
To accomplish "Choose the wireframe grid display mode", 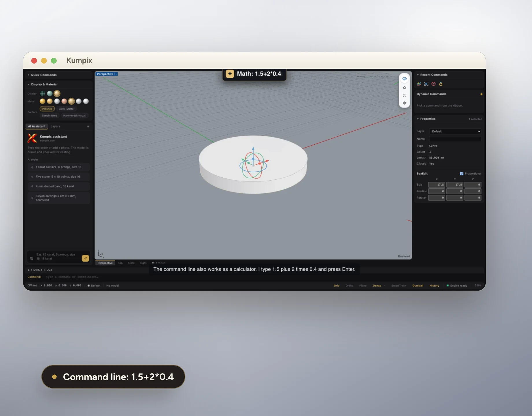I will coord(43,93).
